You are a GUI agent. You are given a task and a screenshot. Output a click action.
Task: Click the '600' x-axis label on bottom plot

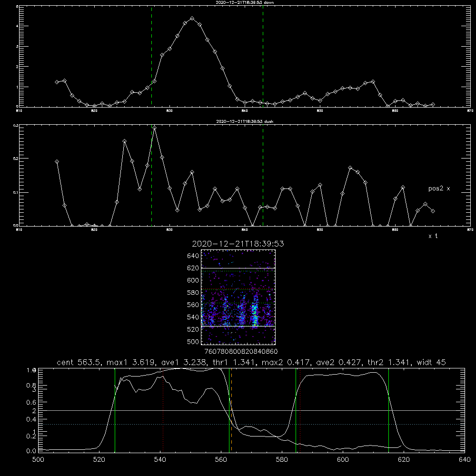pyautogui.click(x=343, y=460)
